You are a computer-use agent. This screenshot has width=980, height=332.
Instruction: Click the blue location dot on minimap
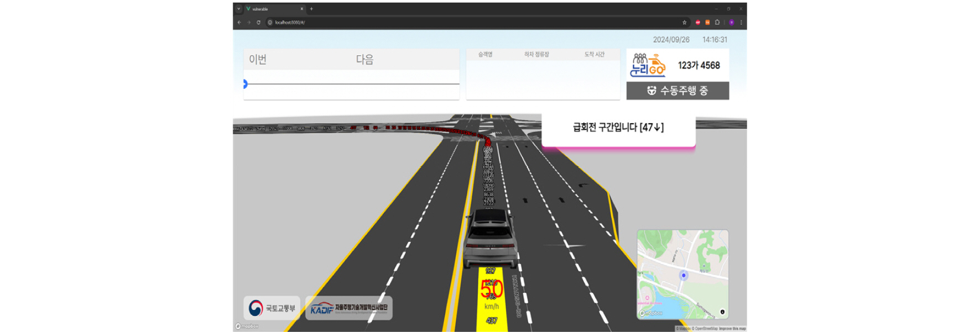pos(684,275)
